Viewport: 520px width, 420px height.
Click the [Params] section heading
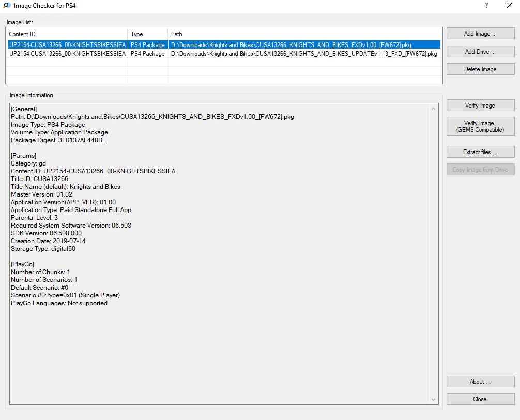(24, 156)
